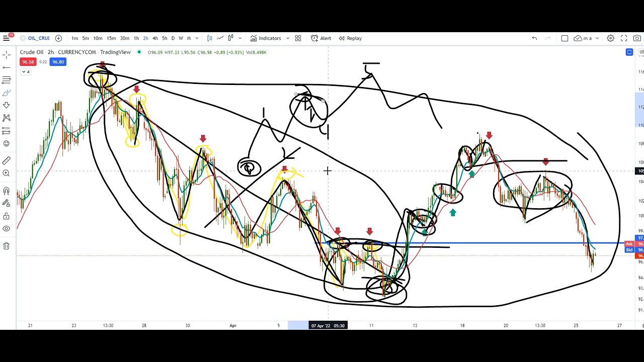Add a symbol to compare with plus icon
The width and height of the screenshot is (644, 362).
tap(58, 38)
